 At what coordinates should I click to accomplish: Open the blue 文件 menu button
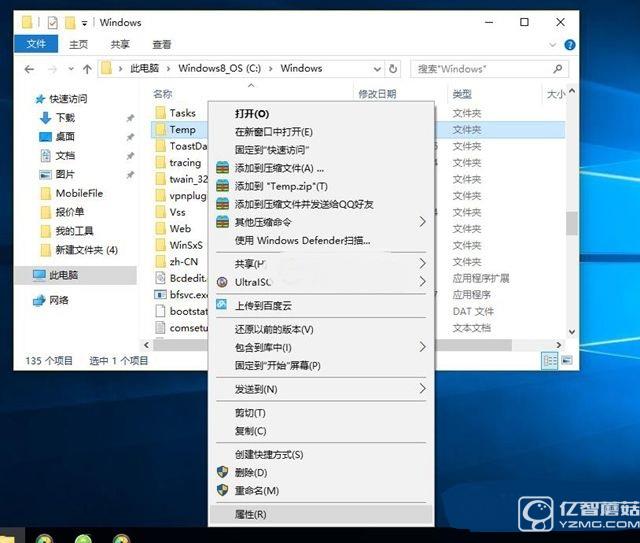pos(36,44)
